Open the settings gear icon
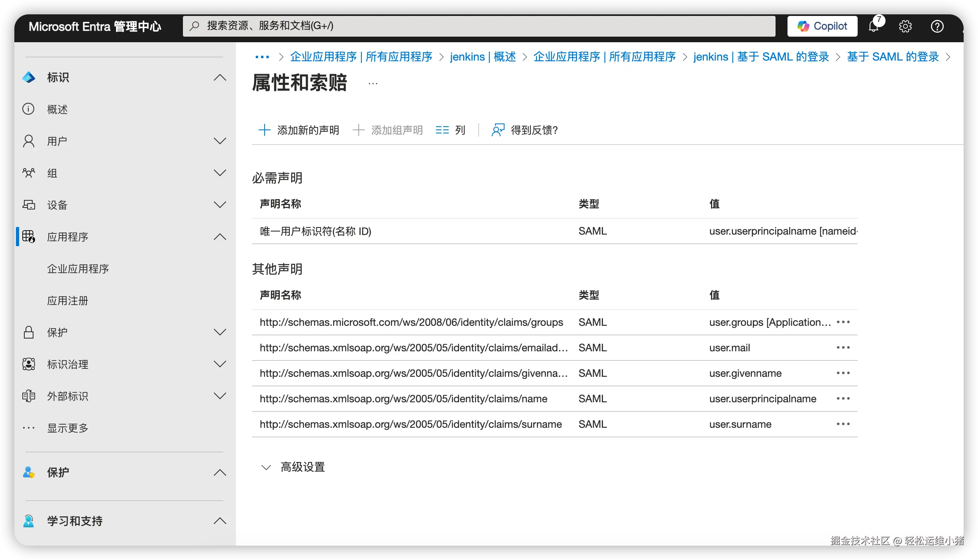Screen dimensions: 978x560 (905, 27)
